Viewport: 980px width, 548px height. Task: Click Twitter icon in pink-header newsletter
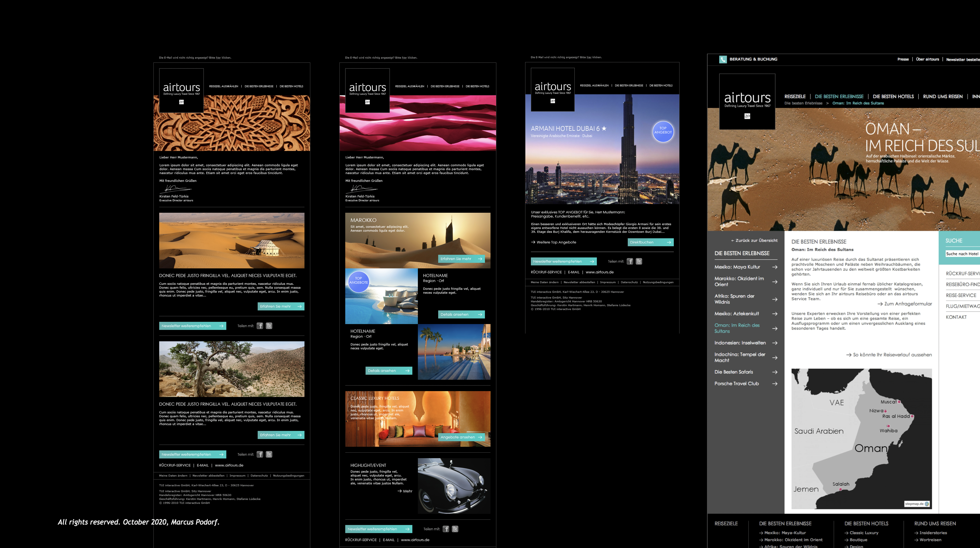[x=455, y=529]
